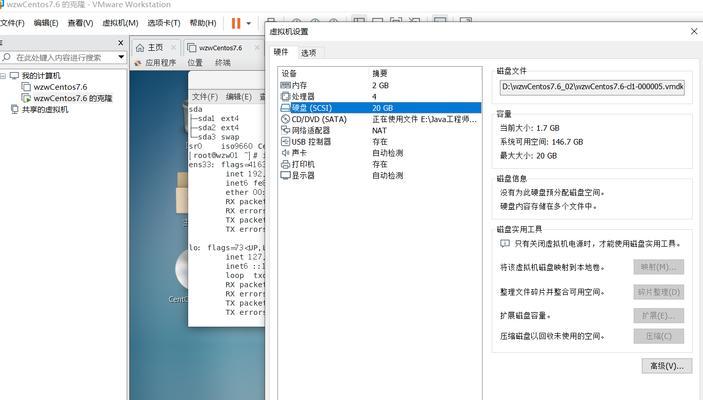The height and width of the screenshot is (400, 703).
Task: Click the magnifier icon in library search
Action: pos(7,57)
